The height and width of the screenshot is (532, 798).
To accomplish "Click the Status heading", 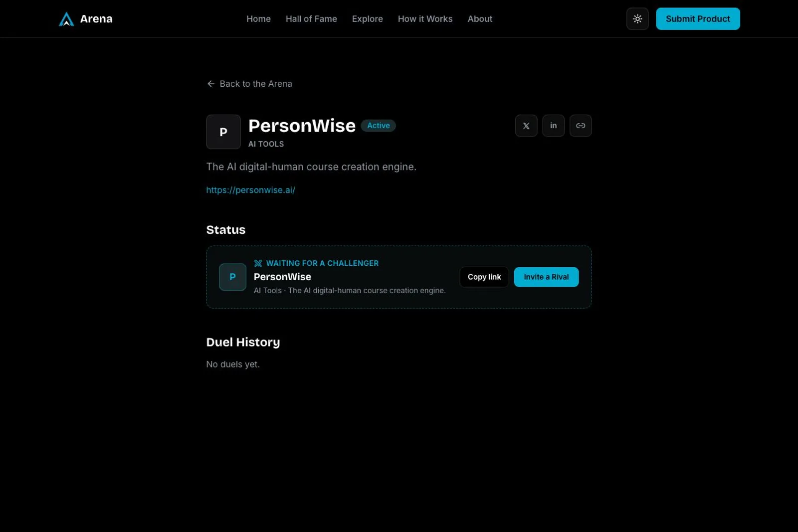I will (226, 230).
